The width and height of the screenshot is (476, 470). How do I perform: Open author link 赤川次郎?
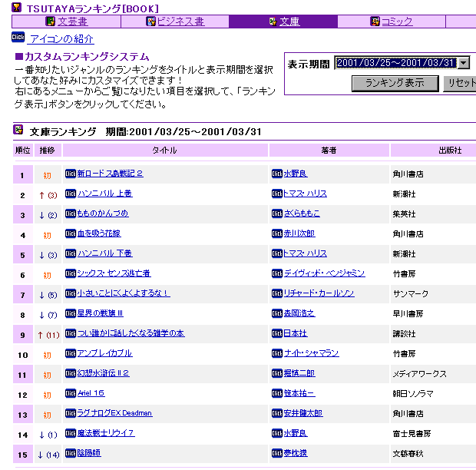299,233
